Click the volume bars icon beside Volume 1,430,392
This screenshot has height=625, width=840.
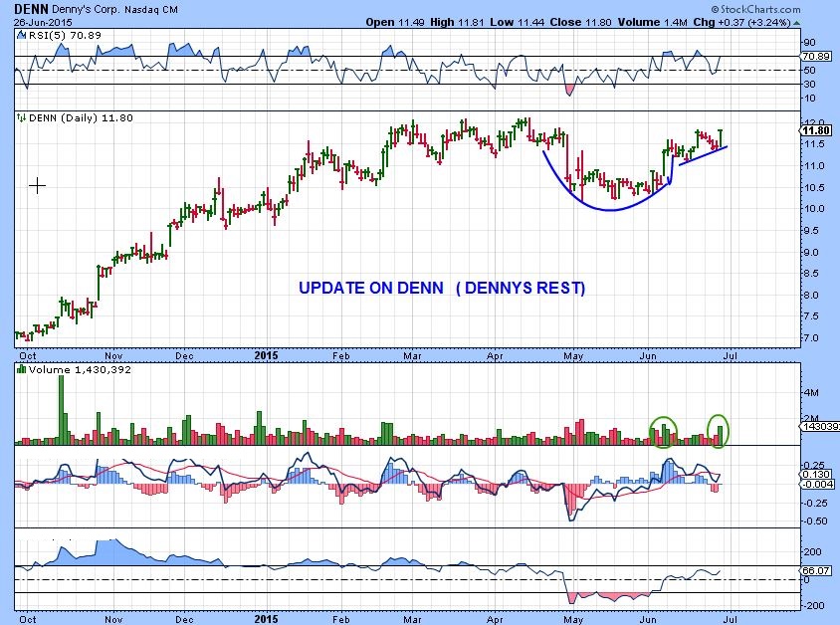tap(22, 369)
